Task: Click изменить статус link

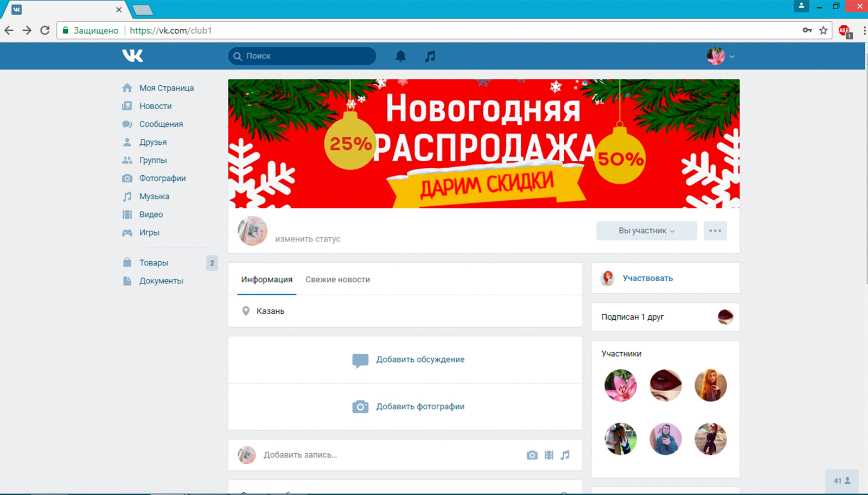Action: point(308,239)
